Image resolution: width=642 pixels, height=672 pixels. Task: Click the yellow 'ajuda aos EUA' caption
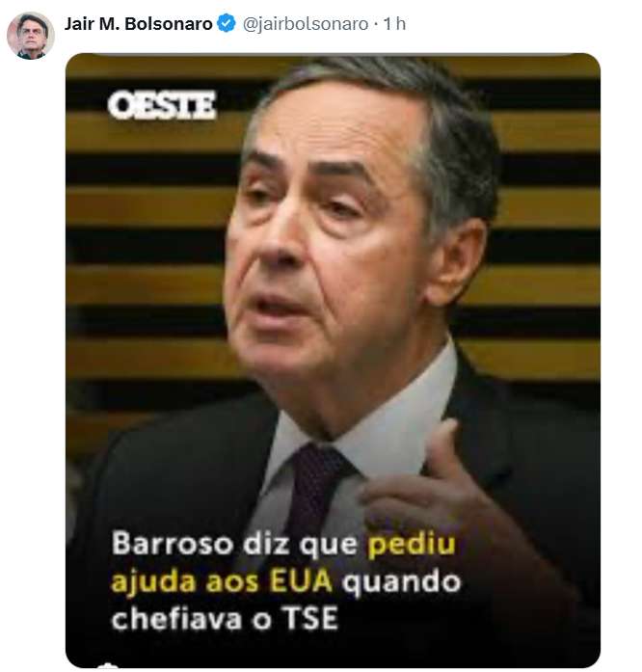pyautogui.click(x=222, y=582)
